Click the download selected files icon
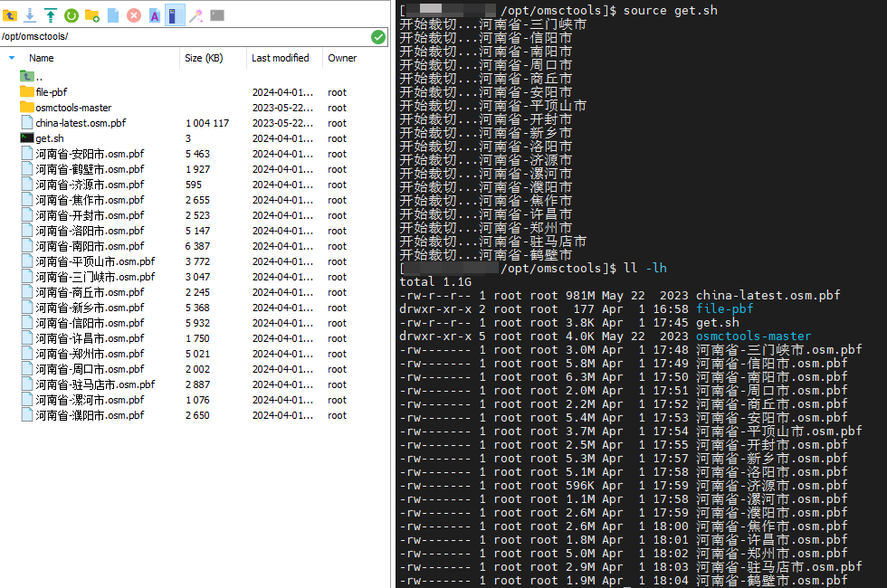The height and width of the screenshot is (588, 887). pos(30,15)
